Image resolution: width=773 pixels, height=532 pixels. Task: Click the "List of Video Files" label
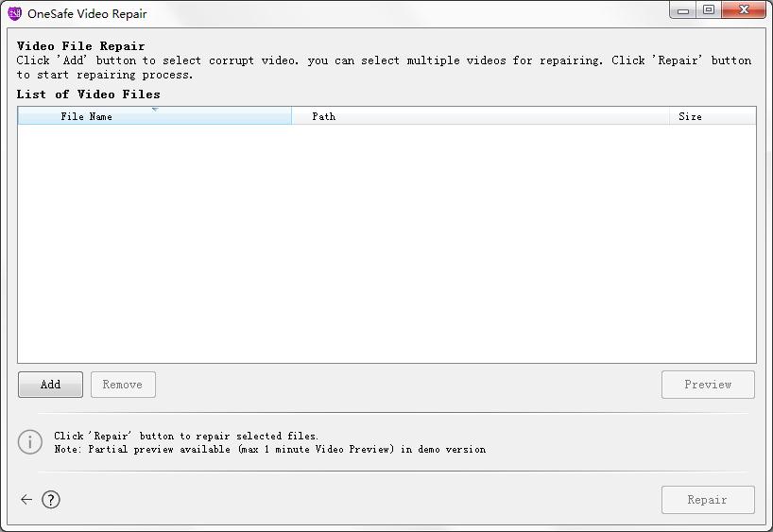pyautogui.click(x=89, y=94)
